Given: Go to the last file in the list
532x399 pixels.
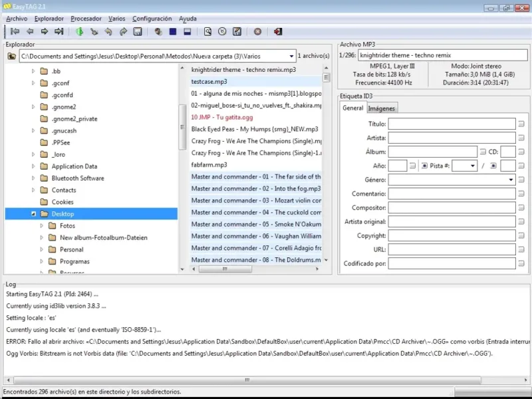Looking at the screenshot, I should 59,31.
